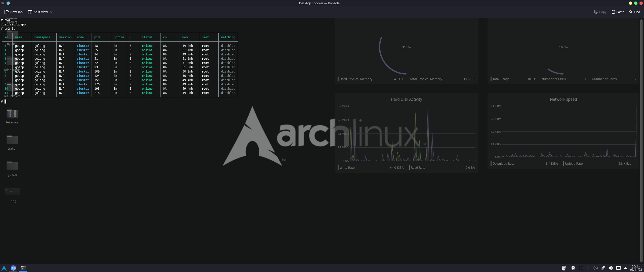Image resolution: width=644 pixels, height=272 pixels.
Task: Click the green maximize window button
Action: [x=636, y=3]
